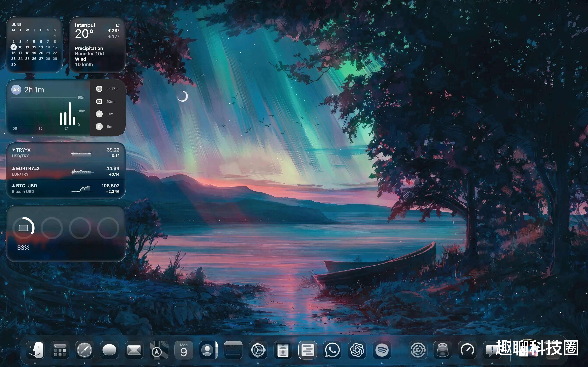Open Calendar dock icon showing Mon 9

184,350
